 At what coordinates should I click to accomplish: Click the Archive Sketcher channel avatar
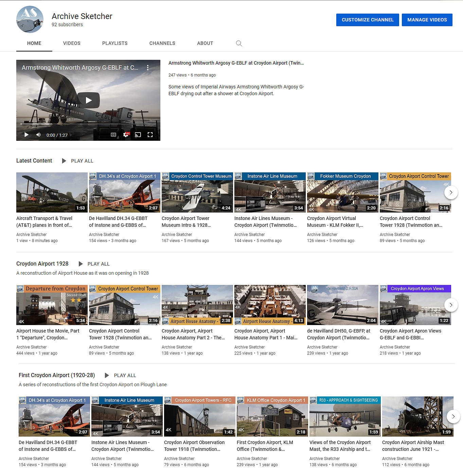(30, 19)
